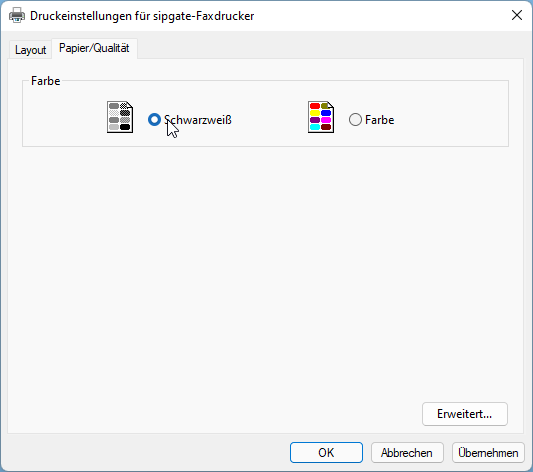533x472 pixels.
Task: Click the multicolored document icon
Action: [321, 117]
